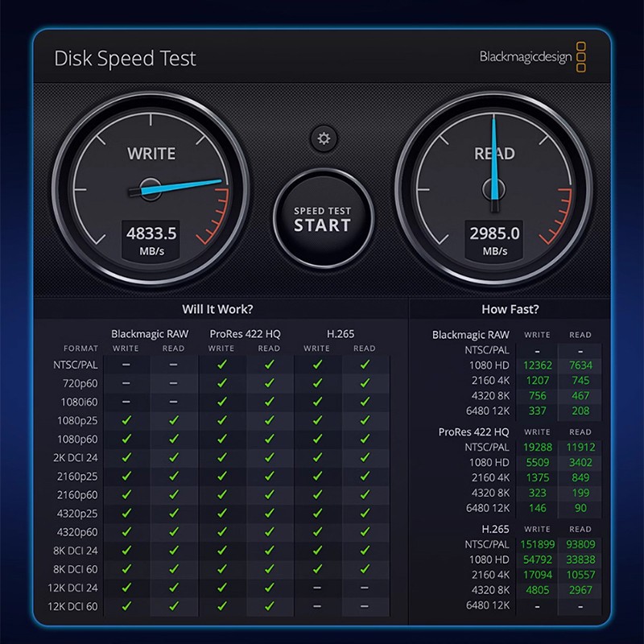Click the H.265 section heading in How Fast

click(495, 529)
